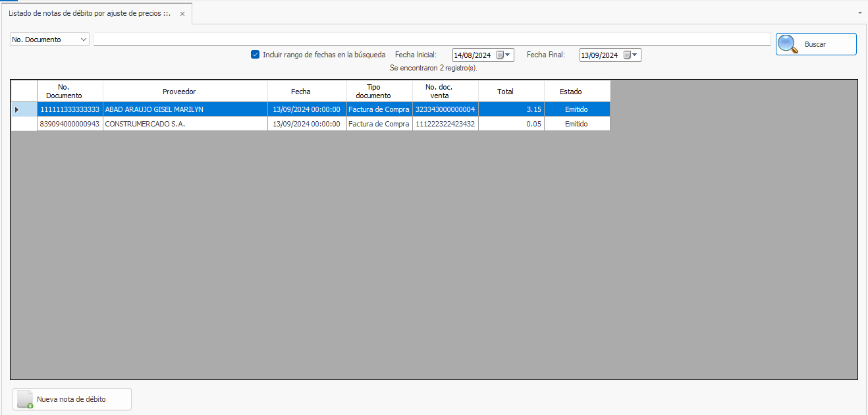Sort by the Total column header

pyautogui.click(x=505, y=92)
